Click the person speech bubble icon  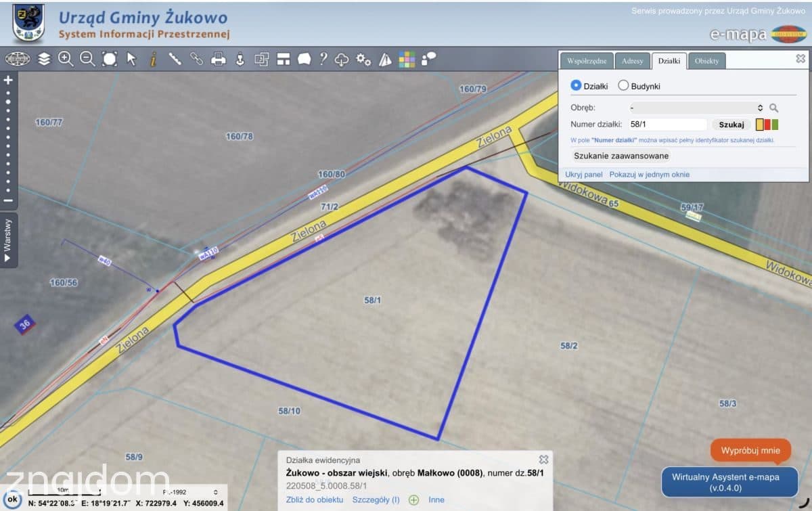click(428, 59)
